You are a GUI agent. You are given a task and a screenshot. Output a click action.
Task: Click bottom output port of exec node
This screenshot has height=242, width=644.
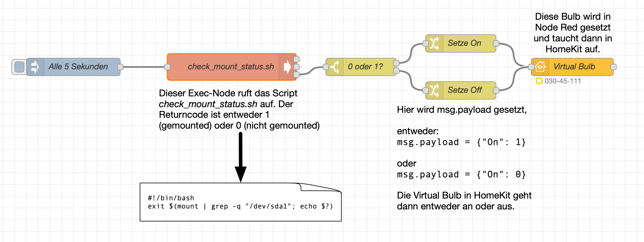point(296,75)
